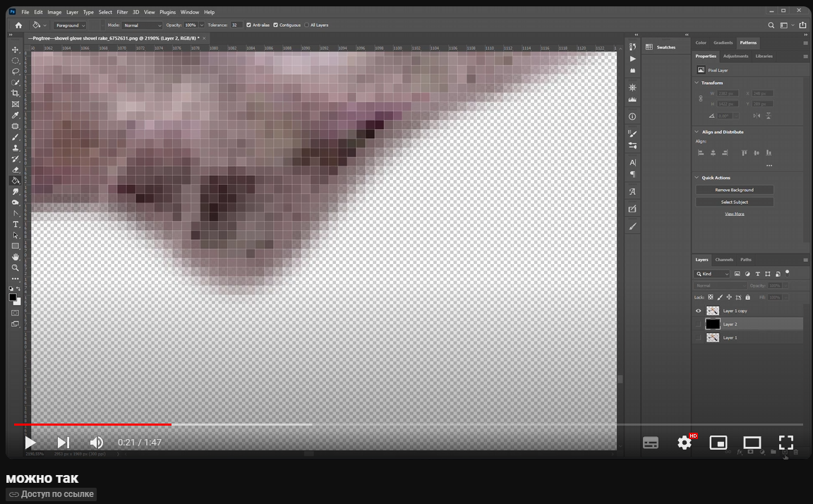813x504 pixels.
Task: Open the History panel icon
Action: point(632,47)
